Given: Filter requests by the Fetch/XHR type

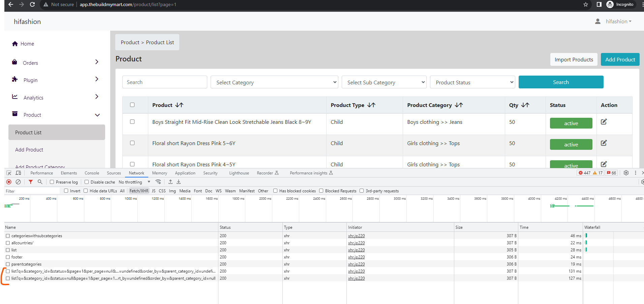Looking at the screenshot, I should [139, 191].
